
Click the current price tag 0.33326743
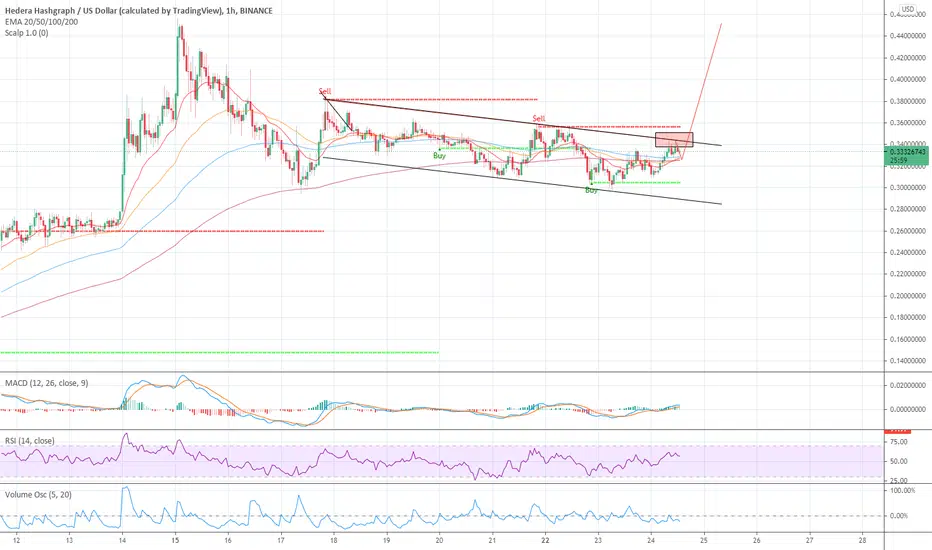coord(908,152)
